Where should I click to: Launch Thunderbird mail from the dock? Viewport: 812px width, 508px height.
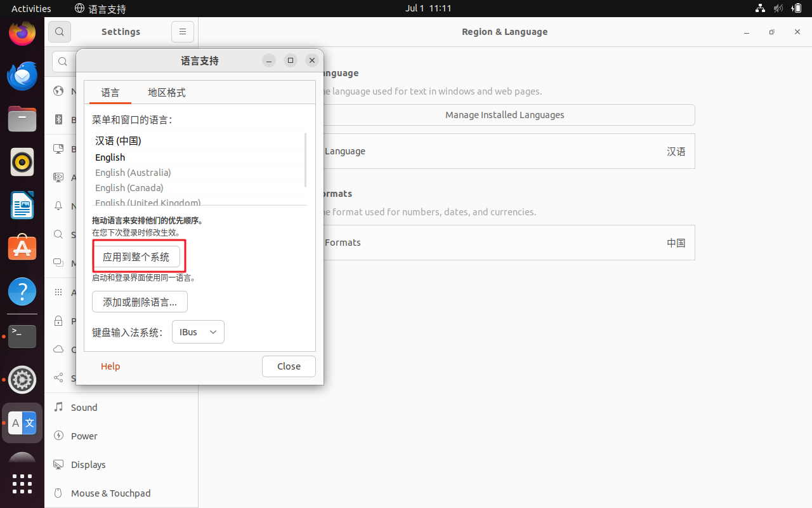tap(22, 76)
